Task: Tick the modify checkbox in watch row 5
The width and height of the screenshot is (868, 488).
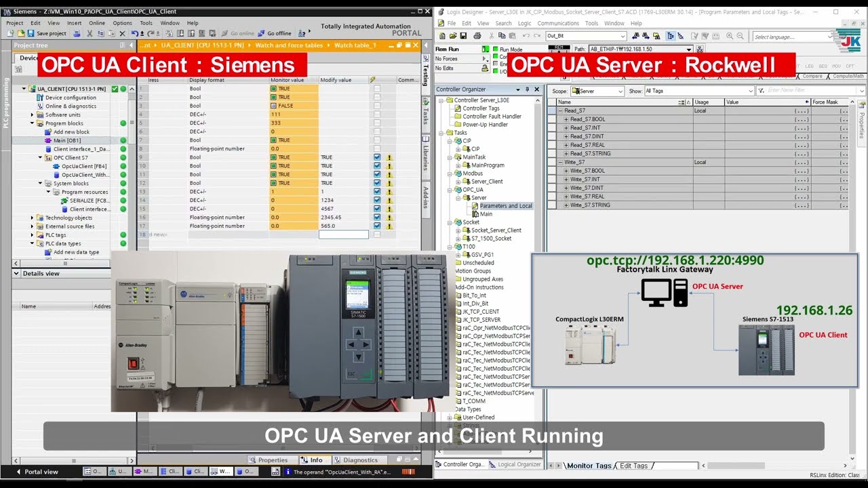Action: click(x=377, y=123)
